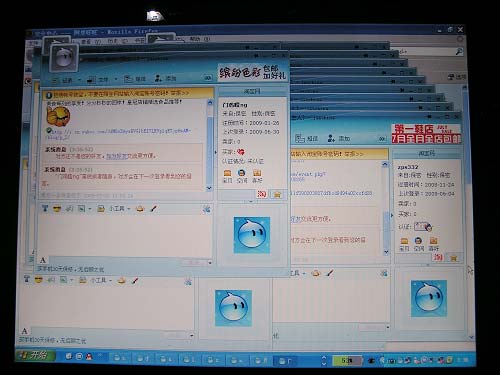Open 短信 SMS in zps332 chat window
Viewport: 500px width, 375px height.
pos(307,138)
